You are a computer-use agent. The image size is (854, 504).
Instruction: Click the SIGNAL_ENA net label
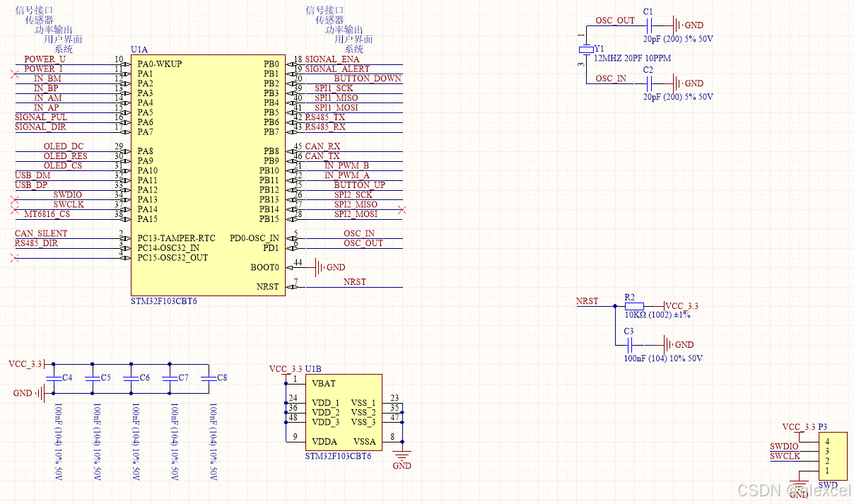point(332,59)
